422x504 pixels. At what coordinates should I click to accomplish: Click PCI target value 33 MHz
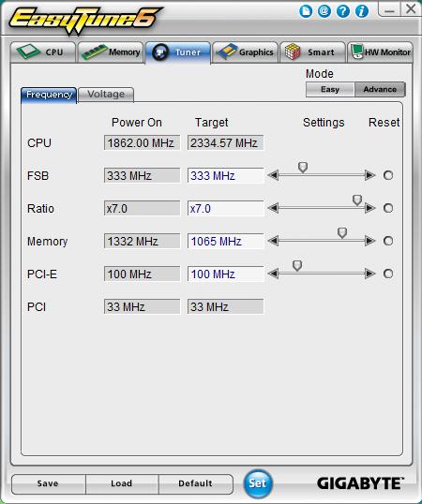(x=225, y=306)
